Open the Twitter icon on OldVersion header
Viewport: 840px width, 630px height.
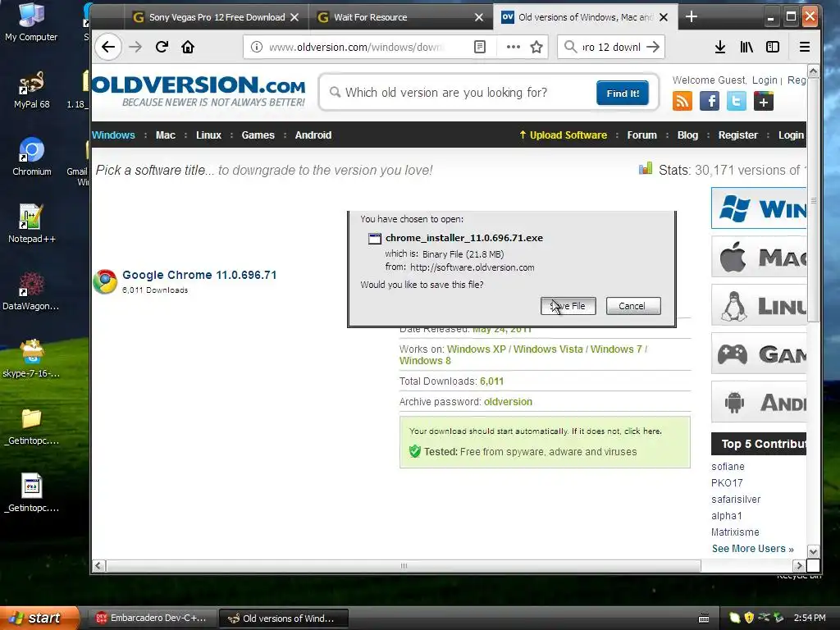point(736,101)
